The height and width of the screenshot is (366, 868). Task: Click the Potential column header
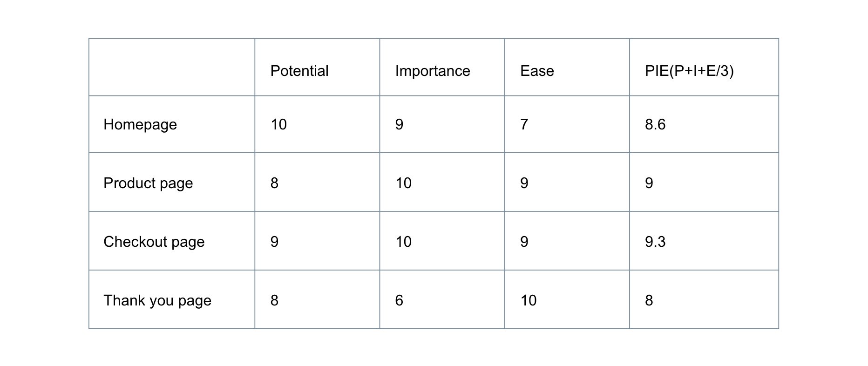click(299, 71)
